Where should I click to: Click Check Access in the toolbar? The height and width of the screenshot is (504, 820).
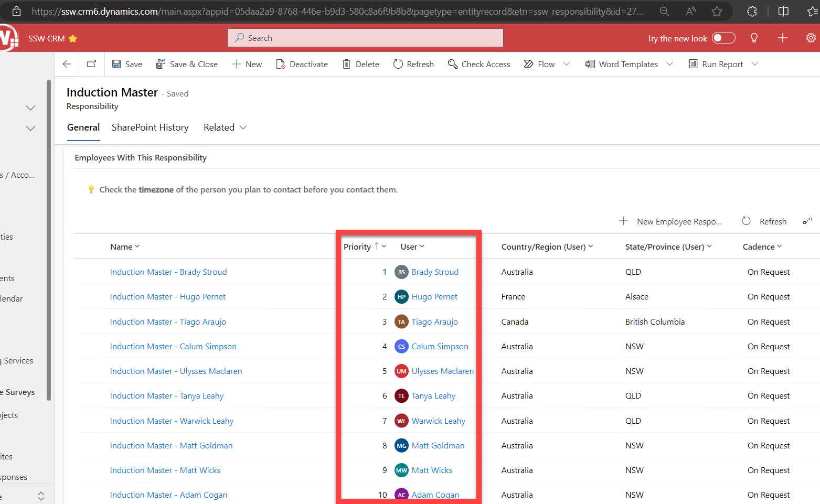click(479, 64)
